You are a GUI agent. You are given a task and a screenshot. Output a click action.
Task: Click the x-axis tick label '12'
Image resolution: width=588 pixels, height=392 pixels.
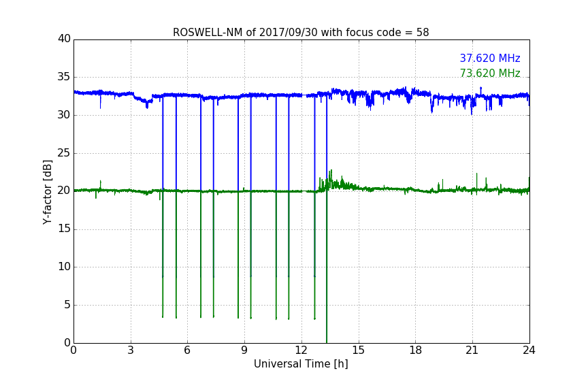tap(301, 350)
